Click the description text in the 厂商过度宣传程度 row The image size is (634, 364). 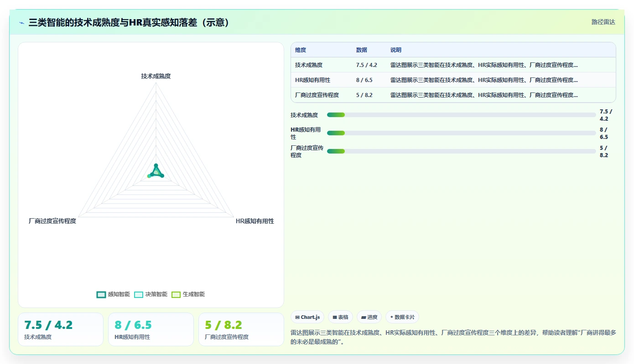484,95
